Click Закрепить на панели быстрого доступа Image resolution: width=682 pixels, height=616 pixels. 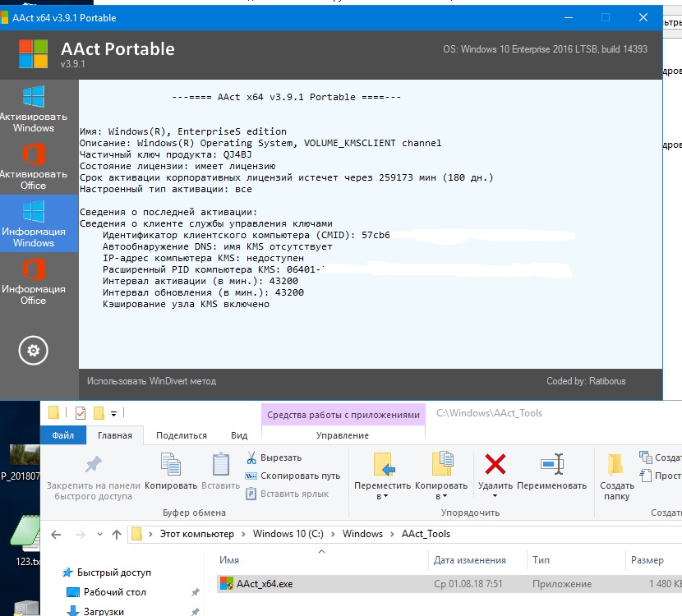pyautogui.click(x=93, y=477)
